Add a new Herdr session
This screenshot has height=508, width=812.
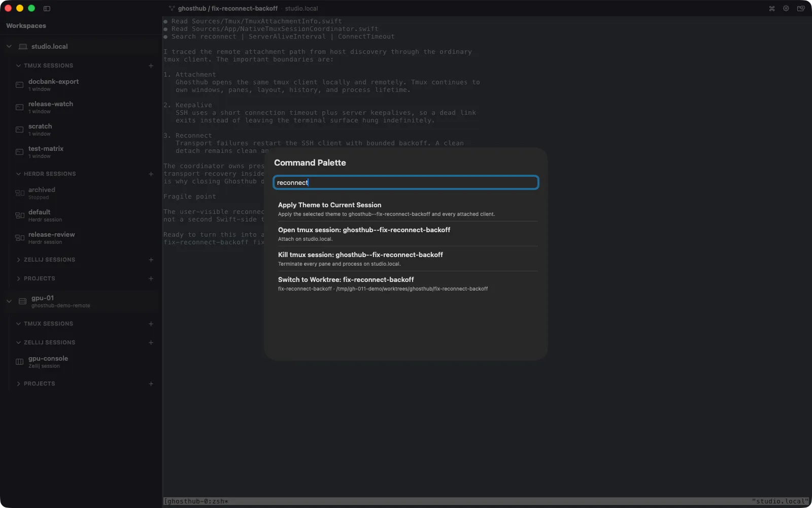151,174
